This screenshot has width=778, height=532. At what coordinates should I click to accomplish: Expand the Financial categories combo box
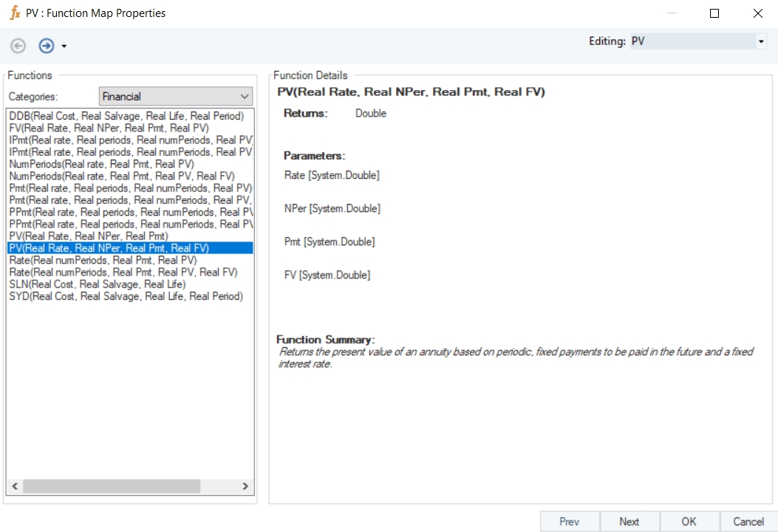pos(176,96)
